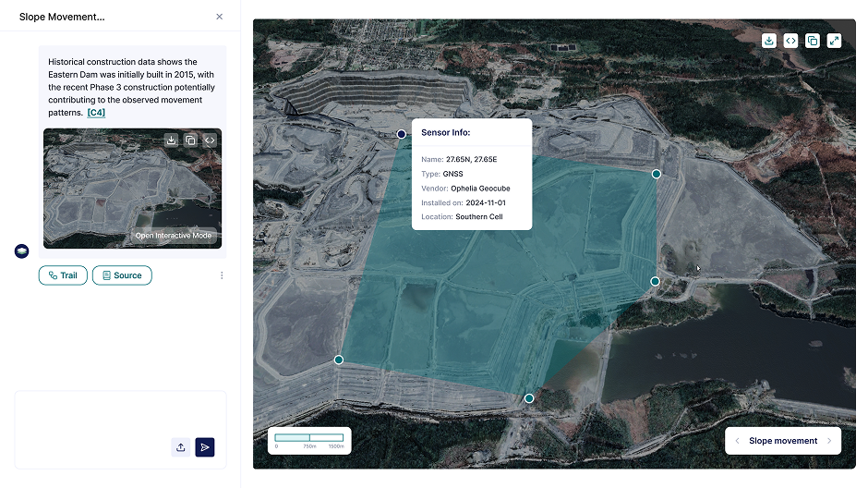Click the Slope movement layer label
Screen dimensions: 868x488
783,441
